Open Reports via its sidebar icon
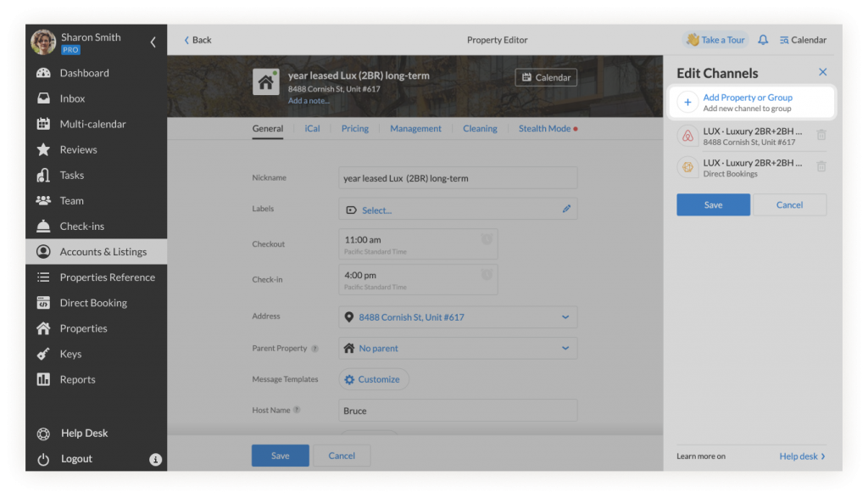The width and height of the screenshot is (868, 498). 42,379
